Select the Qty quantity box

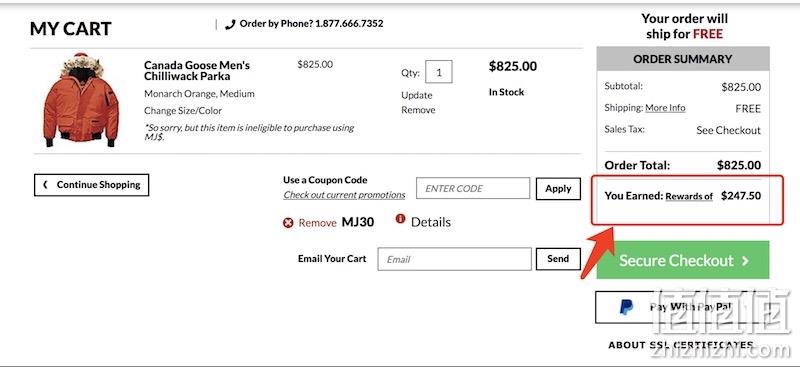(439, 72)
